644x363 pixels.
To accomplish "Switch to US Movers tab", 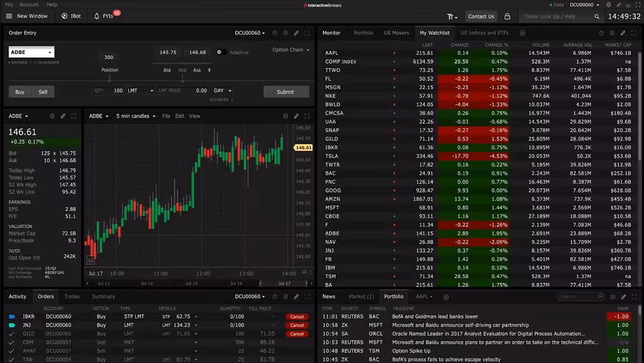I will (396, 33).
